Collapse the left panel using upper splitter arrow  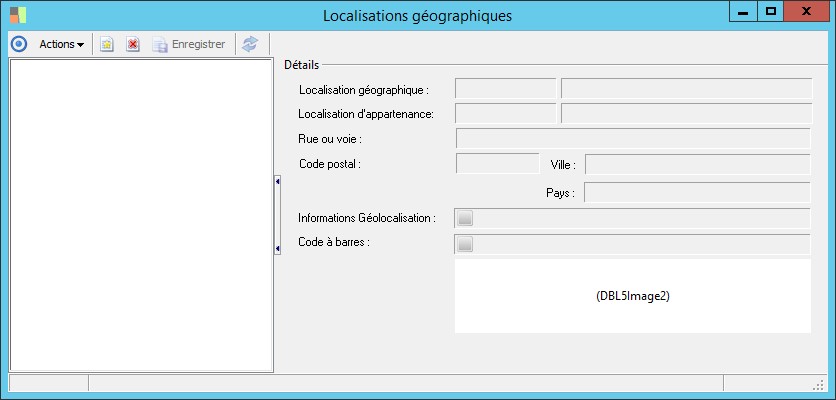[x=277, y=181]
